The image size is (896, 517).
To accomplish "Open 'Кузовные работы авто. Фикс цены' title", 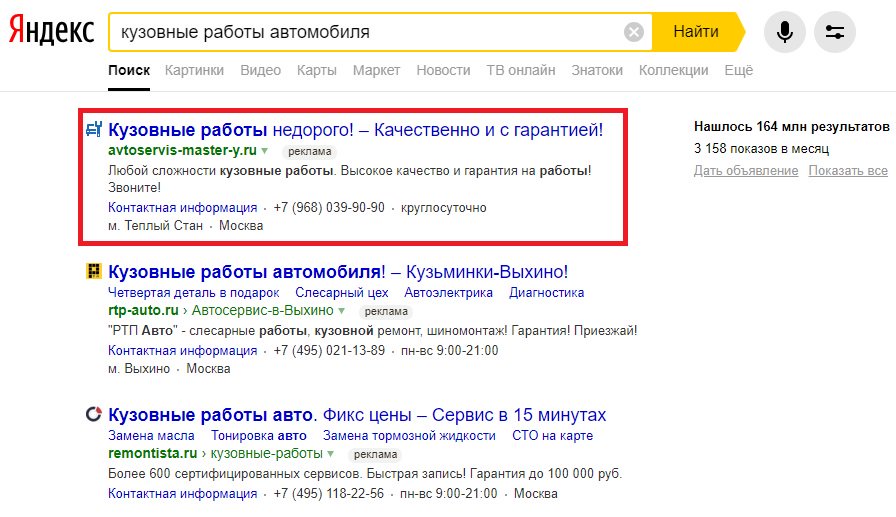I will [357, 415].
